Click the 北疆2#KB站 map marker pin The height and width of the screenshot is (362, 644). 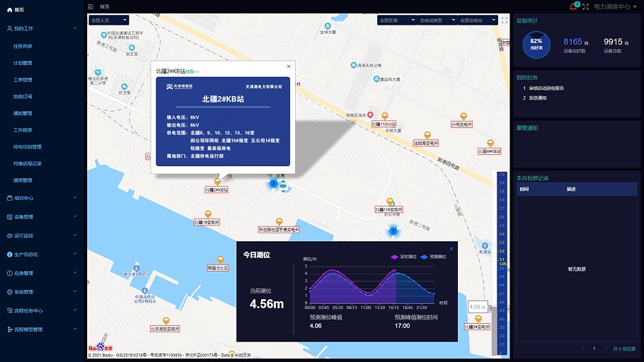(x=217, y=182)
